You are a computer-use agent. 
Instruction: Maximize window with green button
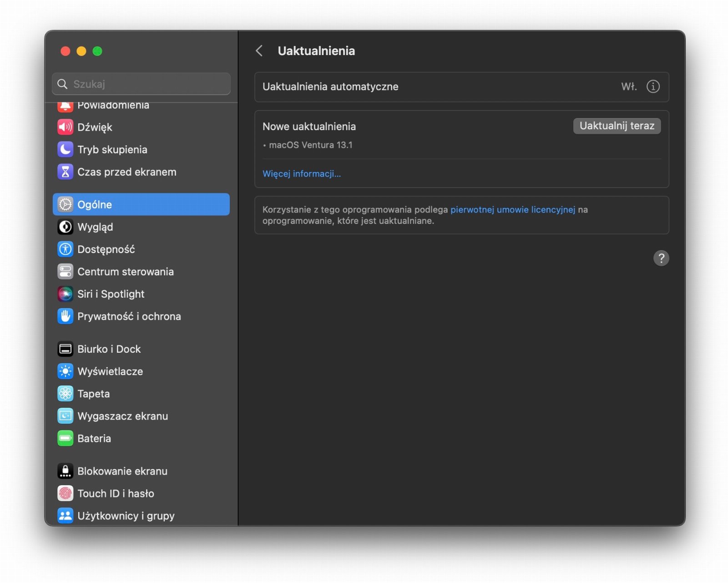[x=97, y=51]
